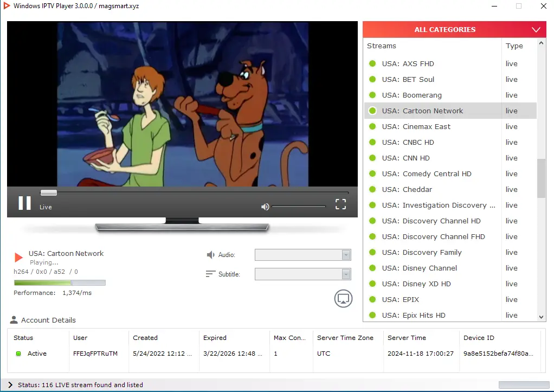The image size is (554, 392).
Task: Click the expiry date 3/22/2026 cell
Action: click(233, 354)
